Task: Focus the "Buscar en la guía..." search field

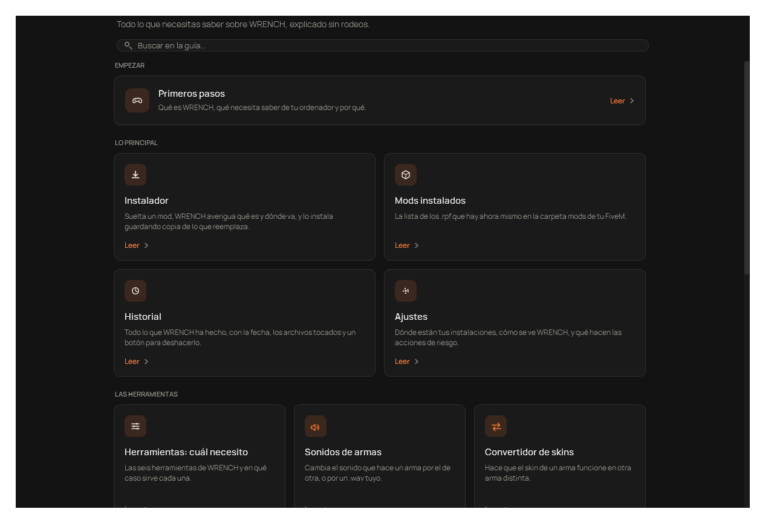Action: point(383,45)
